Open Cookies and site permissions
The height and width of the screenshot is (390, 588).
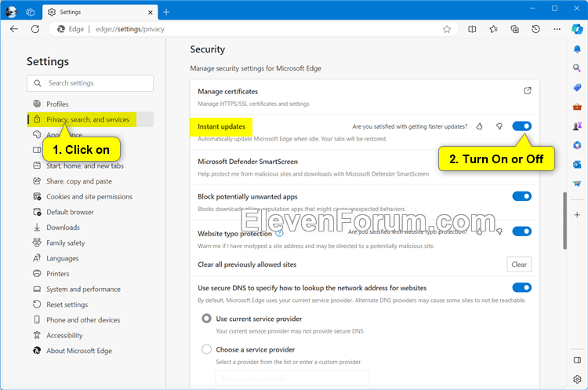coord(90,196)
